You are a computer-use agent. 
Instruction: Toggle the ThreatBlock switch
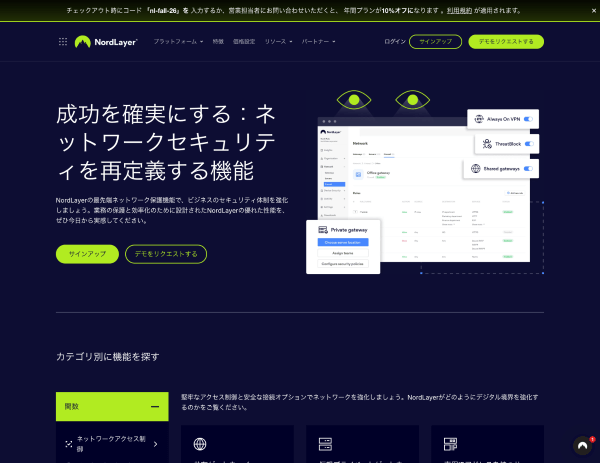[x=529, y=144]
